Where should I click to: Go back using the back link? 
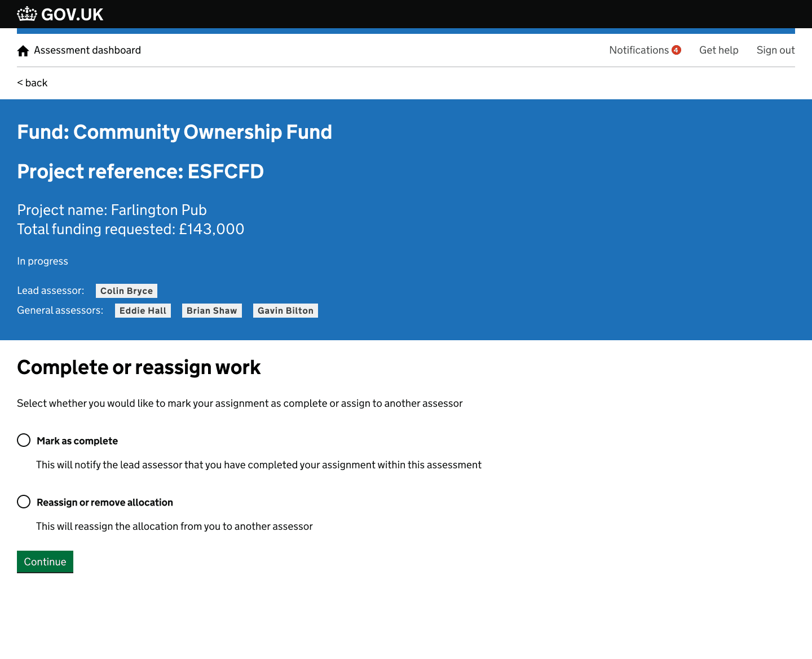[32, 83]
